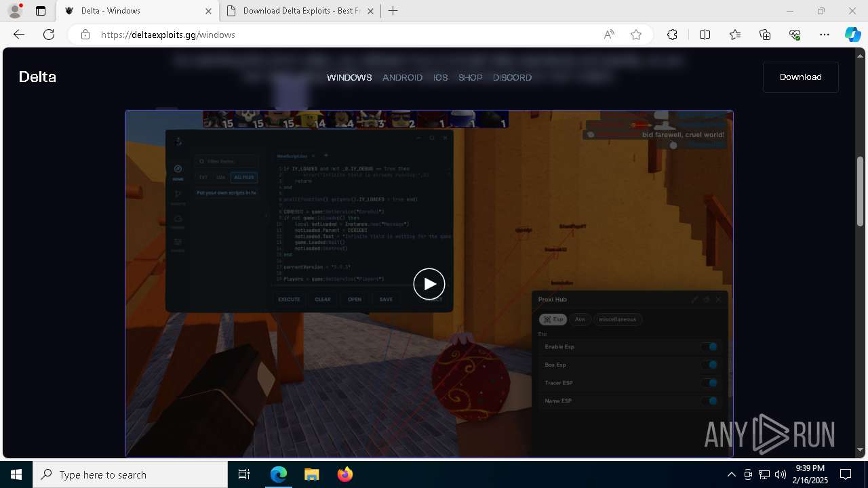The image size is (868, 488).
Task: View site information lock icon
Action: tap(85, 35)
